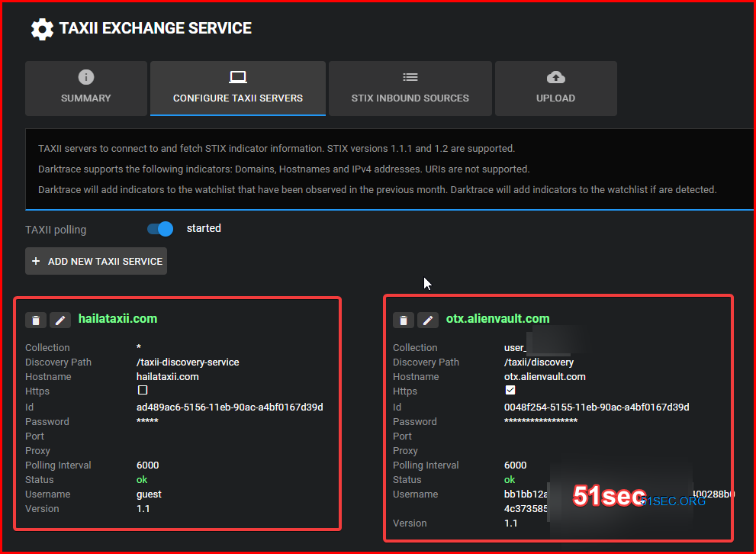Click discovery path /taxii-discovery-service
Screen dimensions: 756x554
(188, 362)
